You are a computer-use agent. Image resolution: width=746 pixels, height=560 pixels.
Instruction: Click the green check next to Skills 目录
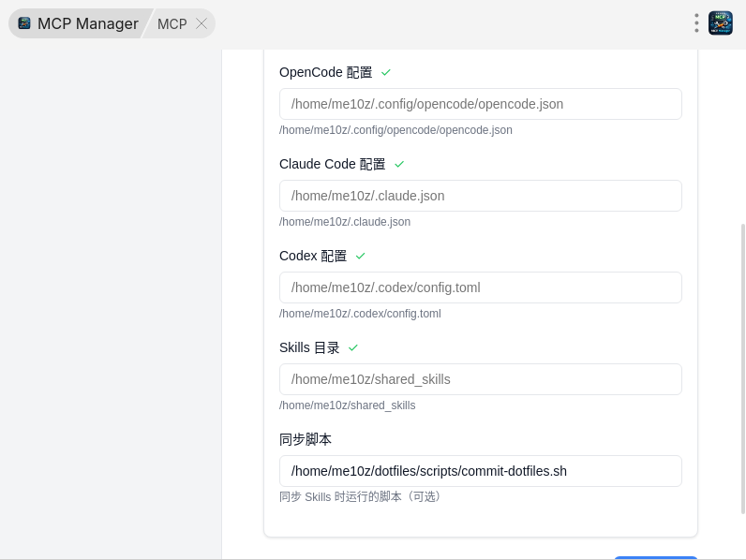pyautogui.click(x=352, y=347)
